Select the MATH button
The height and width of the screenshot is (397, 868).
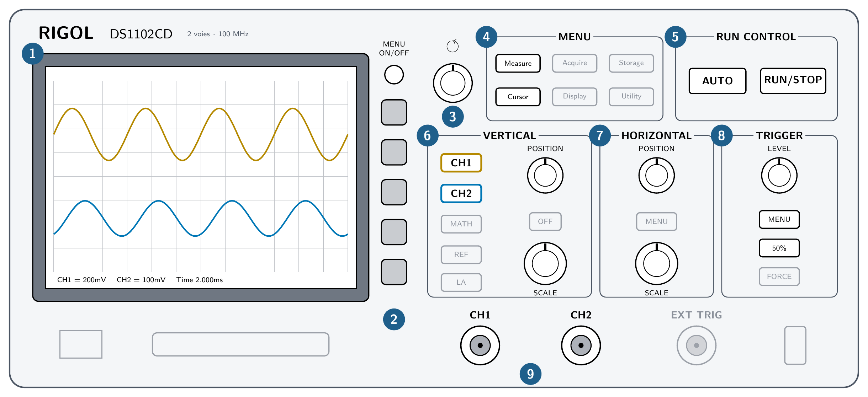(x=461, y=224)
